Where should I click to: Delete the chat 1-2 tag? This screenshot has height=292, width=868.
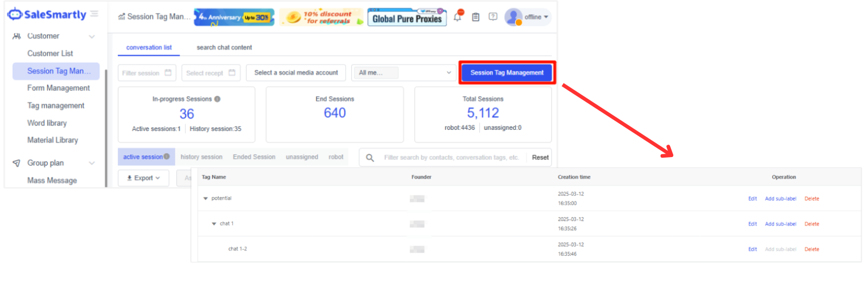click(x=811, y=249)
